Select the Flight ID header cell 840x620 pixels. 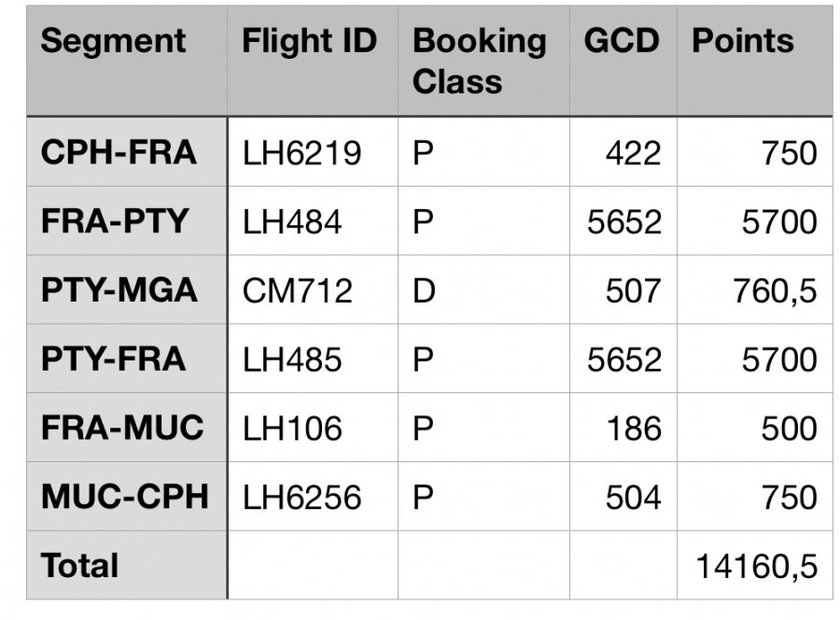pos(309,42)
